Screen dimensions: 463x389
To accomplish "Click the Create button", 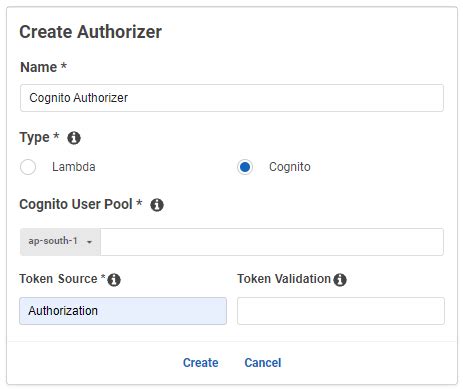I will tap(201, 362).
